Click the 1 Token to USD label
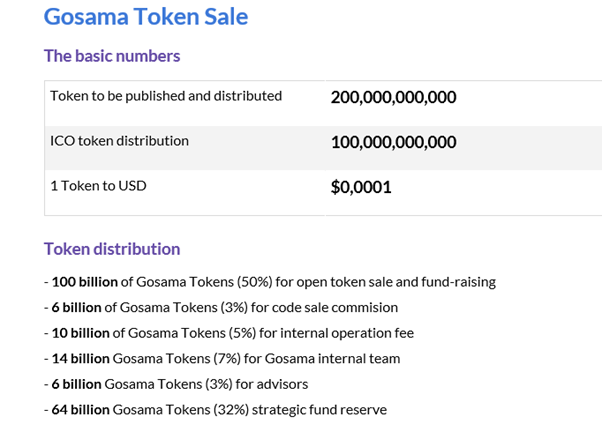Image resolution: width=602 pixels, height=432 pixels. [98, 186]
